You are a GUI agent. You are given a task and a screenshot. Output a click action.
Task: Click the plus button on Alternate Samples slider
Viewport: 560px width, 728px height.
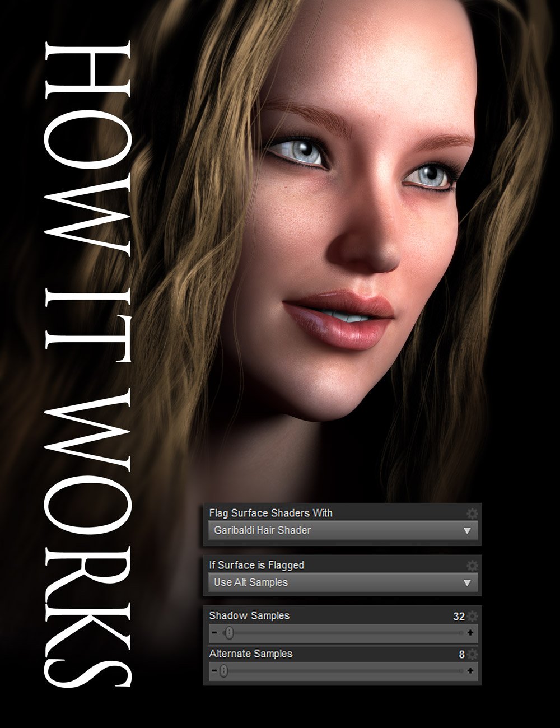(x=472, y=671)
